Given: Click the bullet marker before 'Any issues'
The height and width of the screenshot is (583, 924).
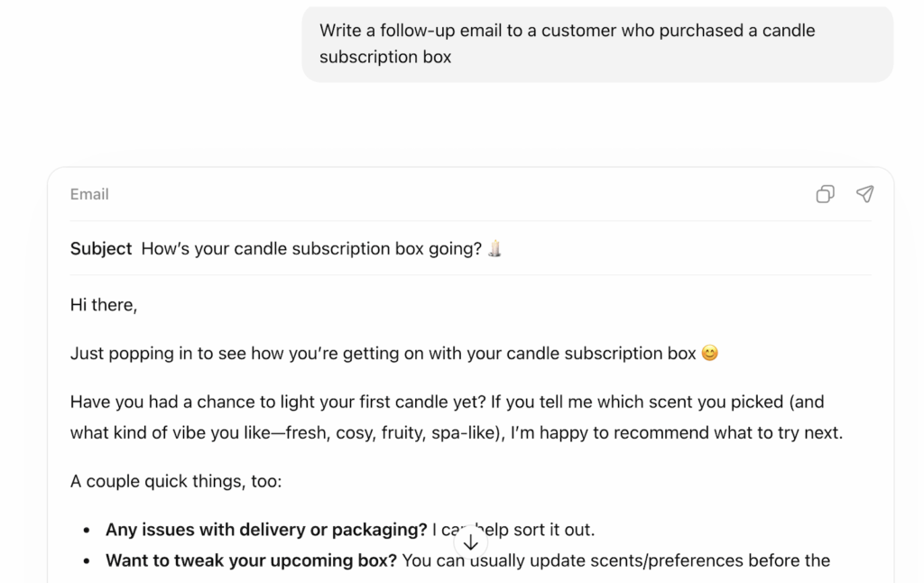Looking at the screenshot, I should (x=87, y=531).
